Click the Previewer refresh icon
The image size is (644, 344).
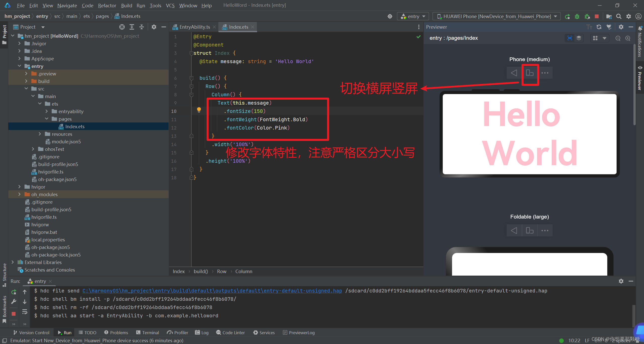pyautogui.click(x=599, y=27)
